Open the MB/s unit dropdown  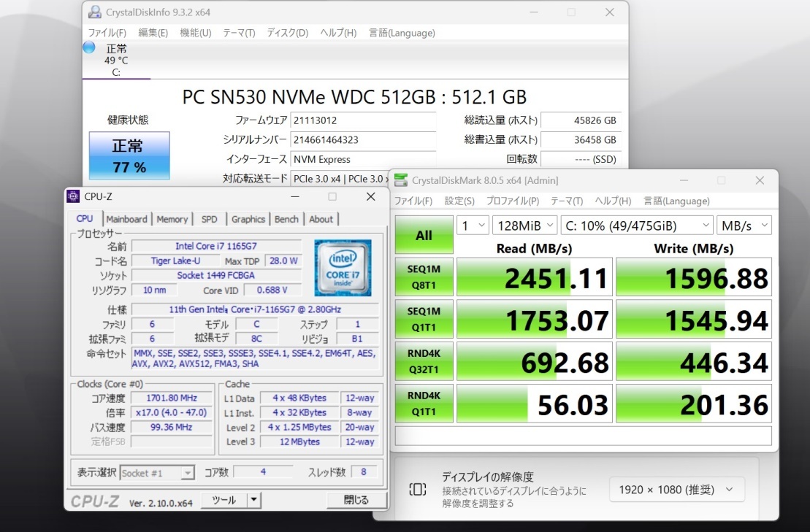744,225
